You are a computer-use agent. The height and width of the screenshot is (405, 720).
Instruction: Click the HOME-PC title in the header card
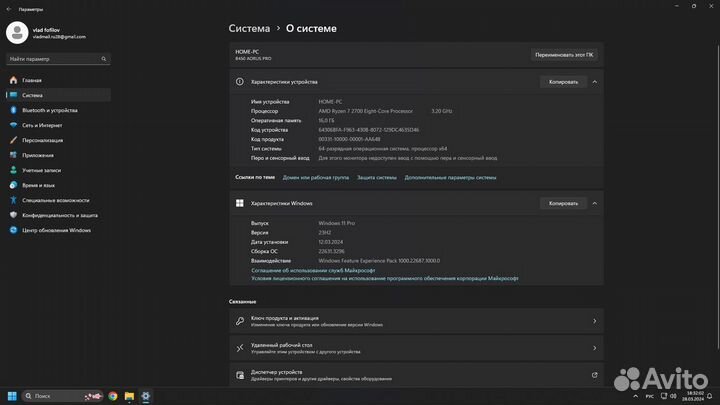(247, 52)
